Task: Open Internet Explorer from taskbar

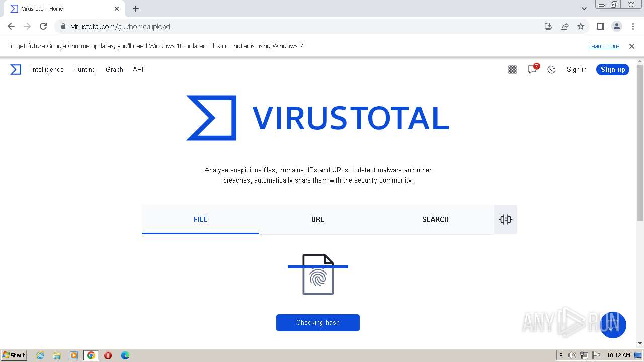Action: [x=40, y=355]
